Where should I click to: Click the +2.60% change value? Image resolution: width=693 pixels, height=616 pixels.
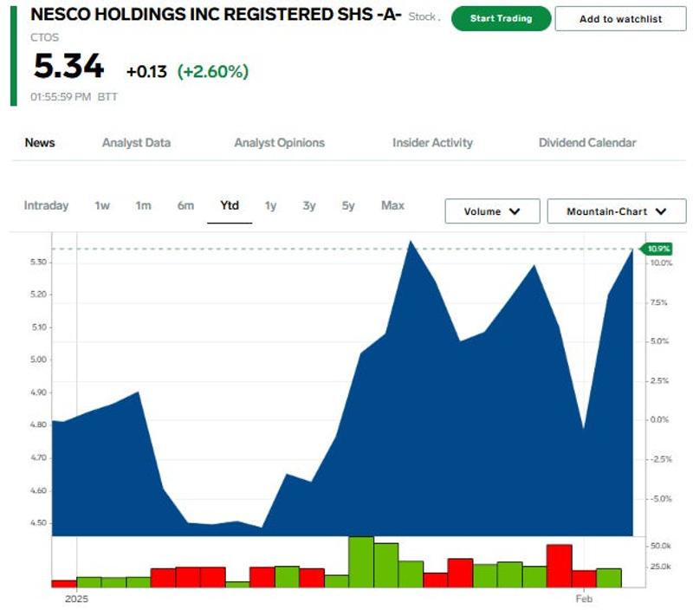point(213,72)
